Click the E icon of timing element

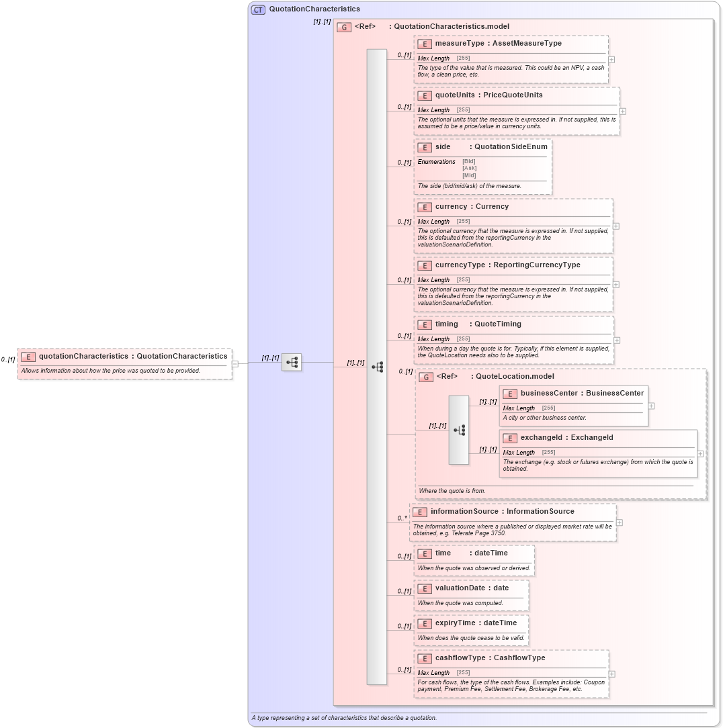tap(425, 324)
